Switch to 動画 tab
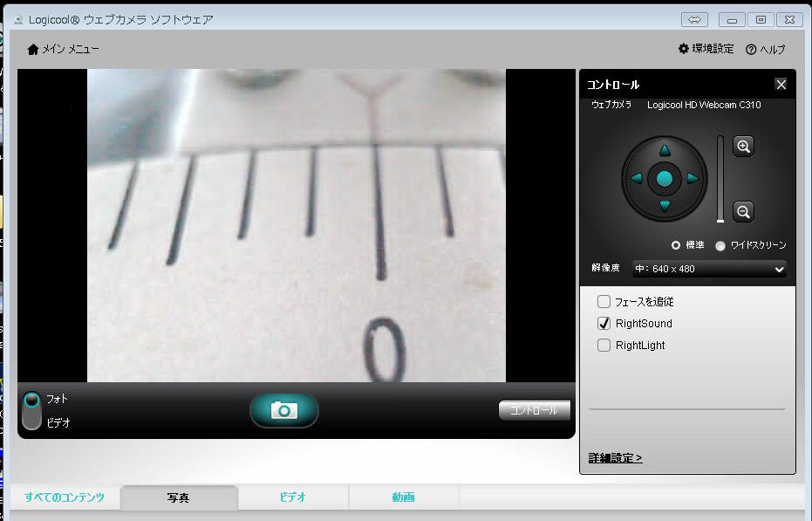The image size is (812, 521). click(404, 497)
